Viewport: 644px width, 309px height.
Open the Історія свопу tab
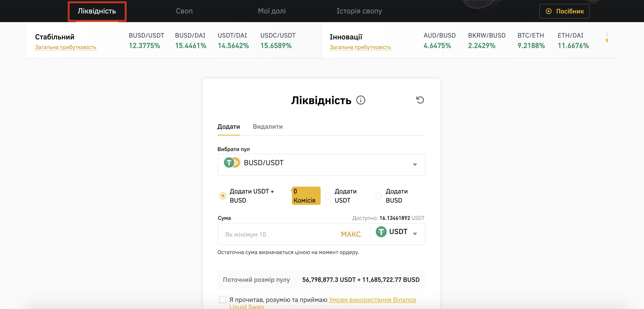click(x=359, y=11)
